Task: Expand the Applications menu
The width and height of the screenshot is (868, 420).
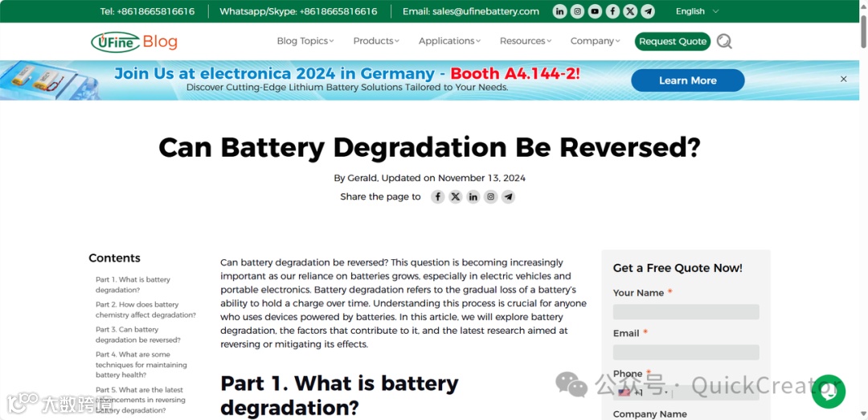Action: 449,41
